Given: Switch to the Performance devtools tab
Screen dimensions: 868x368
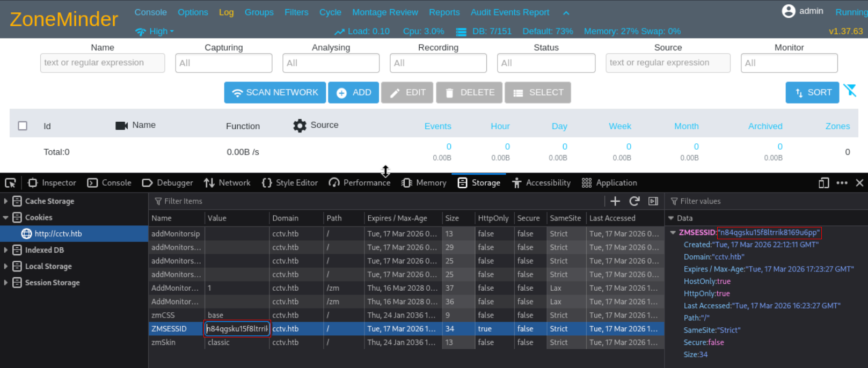Looking at the screenshot, I should coord(360,183).
